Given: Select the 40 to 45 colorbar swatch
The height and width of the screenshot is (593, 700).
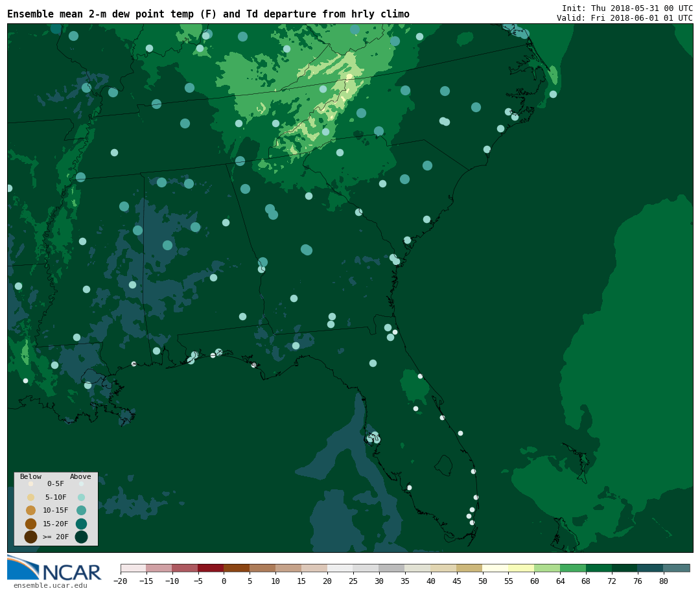Looking at the screenshot, I should [x=444, y=568].
